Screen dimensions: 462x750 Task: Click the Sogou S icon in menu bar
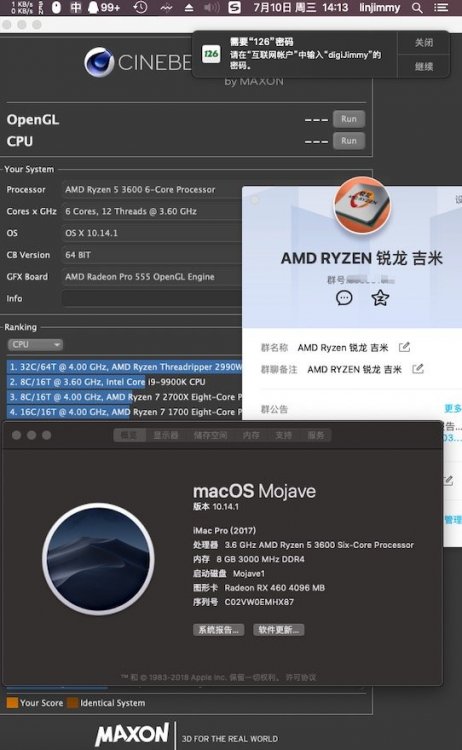234,7
